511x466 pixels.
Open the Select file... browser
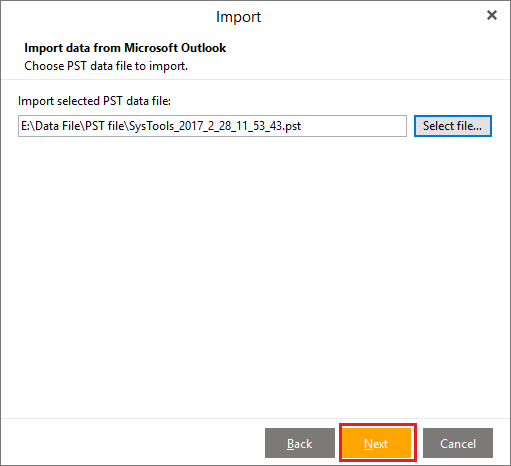(x=453, y=126)
